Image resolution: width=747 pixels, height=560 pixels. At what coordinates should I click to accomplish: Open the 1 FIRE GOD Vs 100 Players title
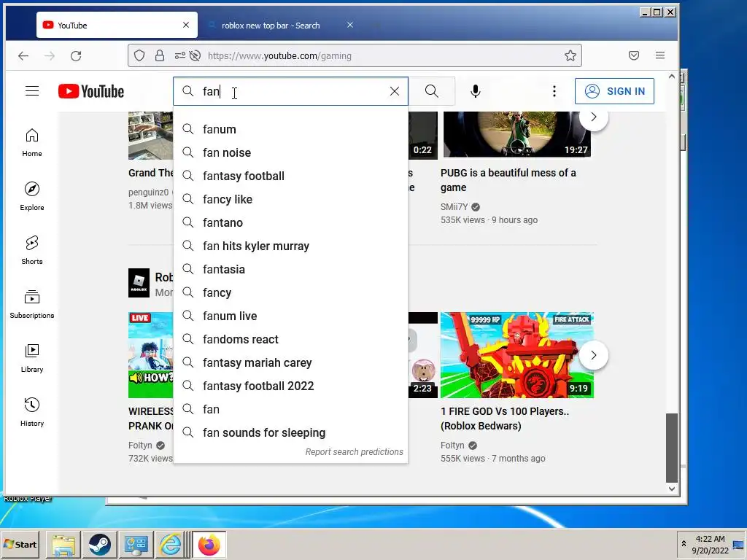click(505, 419)
